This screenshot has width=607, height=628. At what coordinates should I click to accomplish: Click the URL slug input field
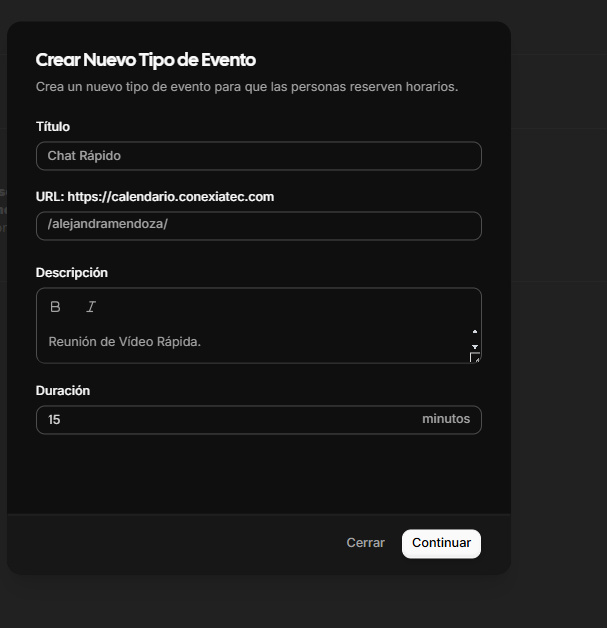click(258, 225)
